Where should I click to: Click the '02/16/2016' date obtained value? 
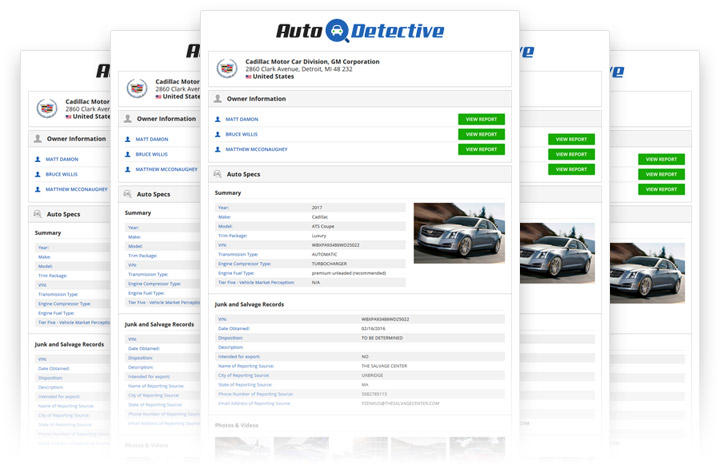373,328
